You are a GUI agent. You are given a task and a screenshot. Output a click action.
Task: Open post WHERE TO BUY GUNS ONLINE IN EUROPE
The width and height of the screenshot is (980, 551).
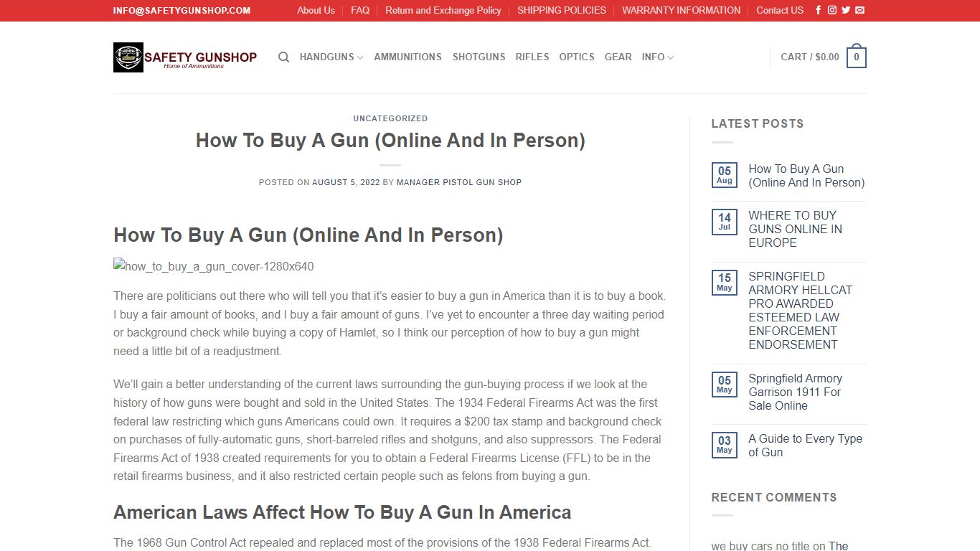click(795, 229)
